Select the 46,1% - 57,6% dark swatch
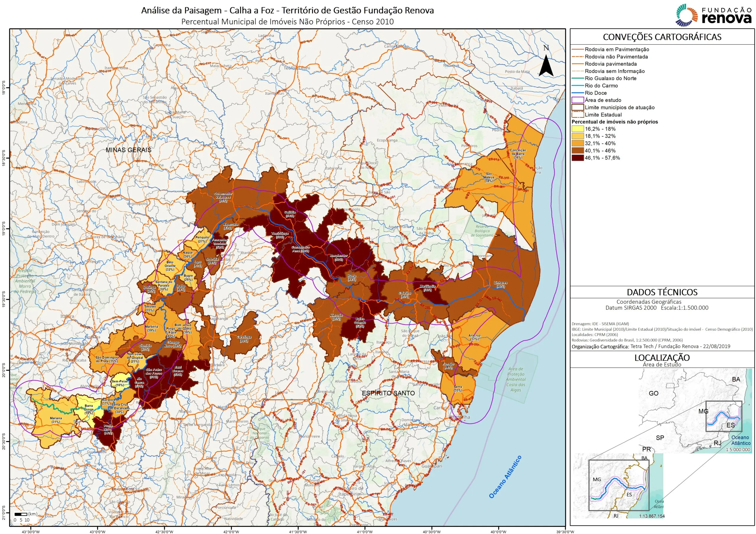This screenshot has height=534, width=756. pos(578,158)
